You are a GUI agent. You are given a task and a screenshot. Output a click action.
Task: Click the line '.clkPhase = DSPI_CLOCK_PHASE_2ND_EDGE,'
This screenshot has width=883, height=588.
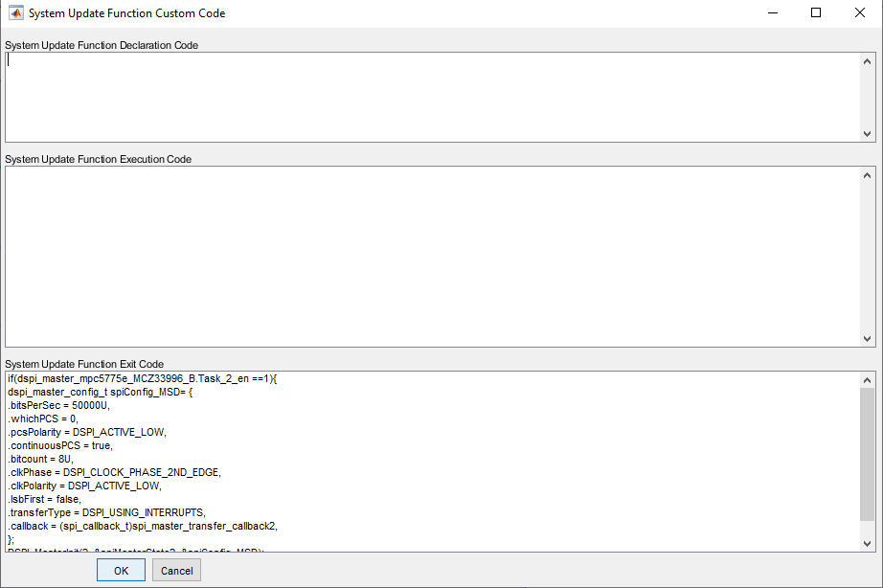(114, 472)
